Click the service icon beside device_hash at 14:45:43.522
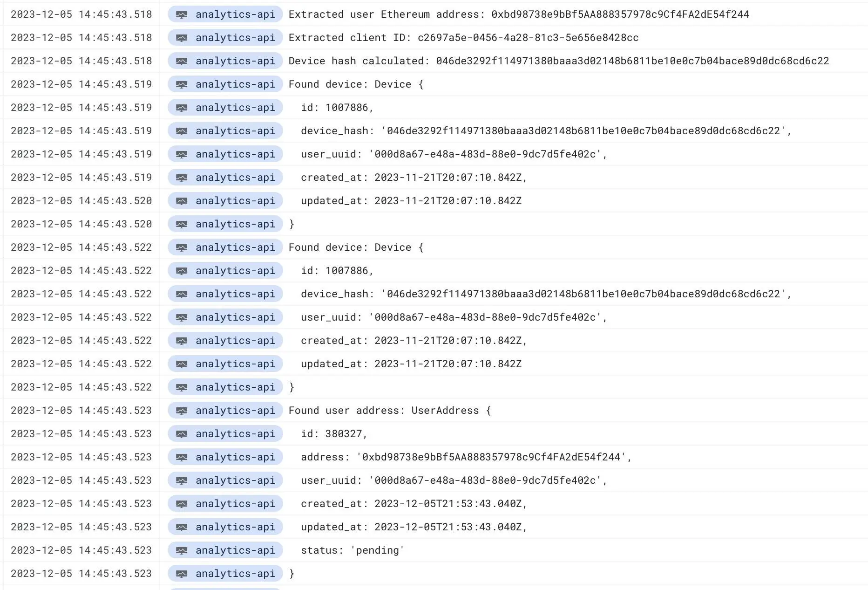 pos(182,294)
